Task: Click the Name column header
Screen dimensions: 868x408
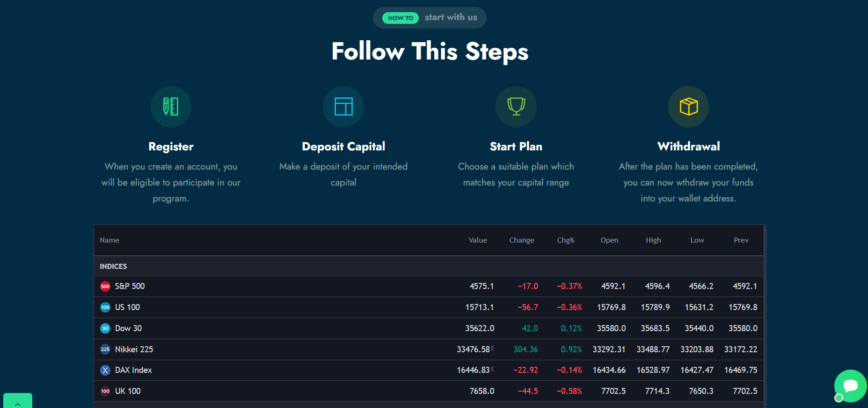Action: click(109, 240)
